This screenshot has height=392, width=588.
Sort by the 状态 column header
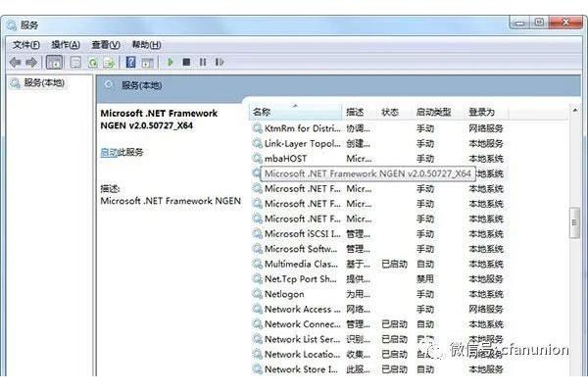394,112
